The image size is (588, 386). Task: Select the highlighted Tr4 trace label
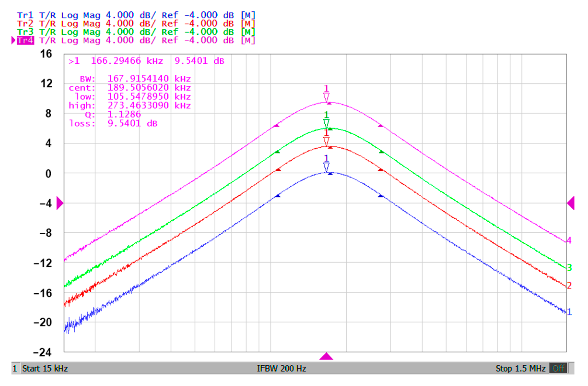[25, 40]
